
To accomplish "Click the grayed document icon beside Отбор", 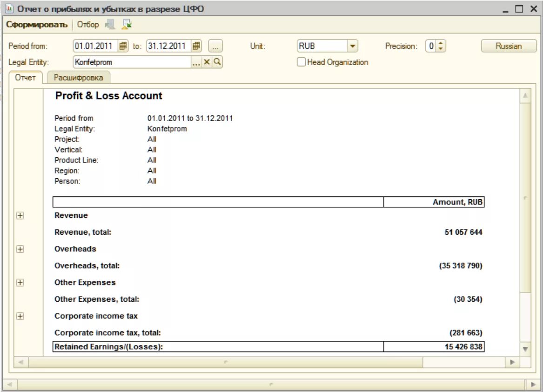I will click(110, 24).
